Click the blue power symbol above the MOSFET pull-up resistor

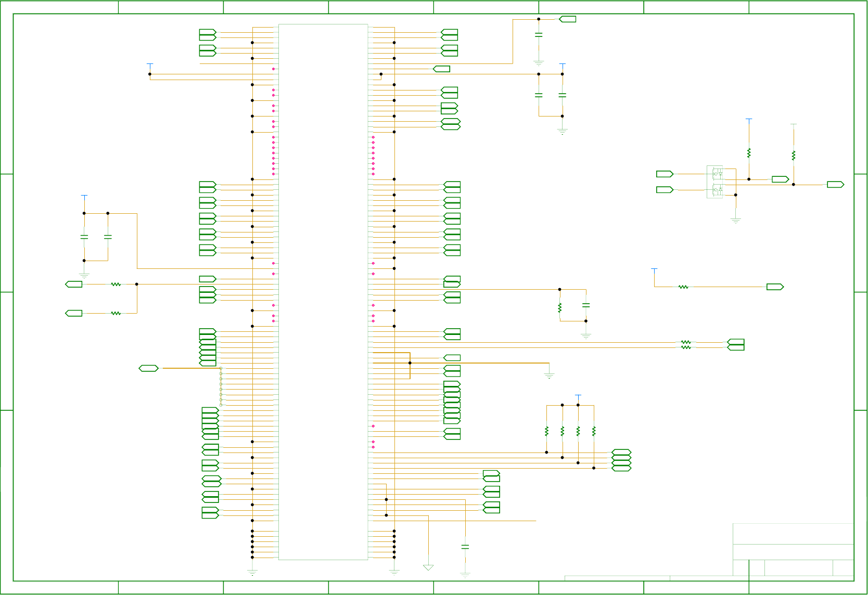[x=749, y=120]
